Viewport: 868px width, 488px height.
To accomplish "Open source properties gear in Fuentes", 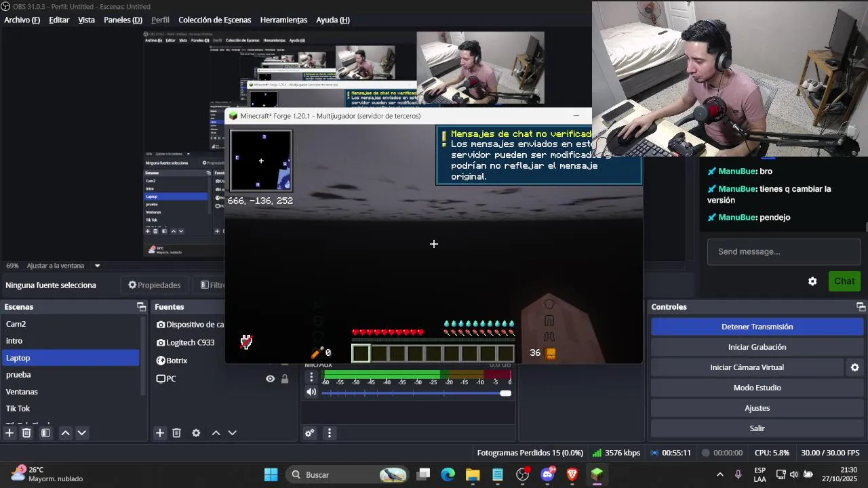I will coord(196,432).
